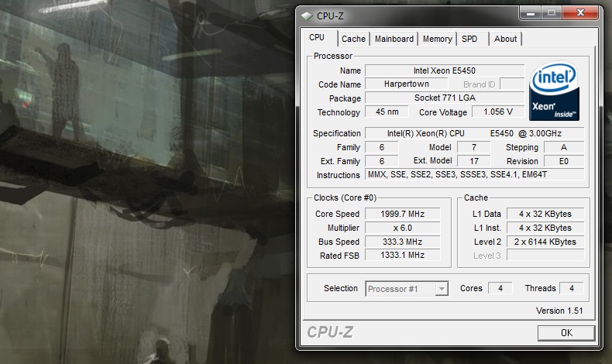The width and height of the screenshot is (612, 364).
Task: Click the Package value Socket 771 LGA
Action: 445,98
